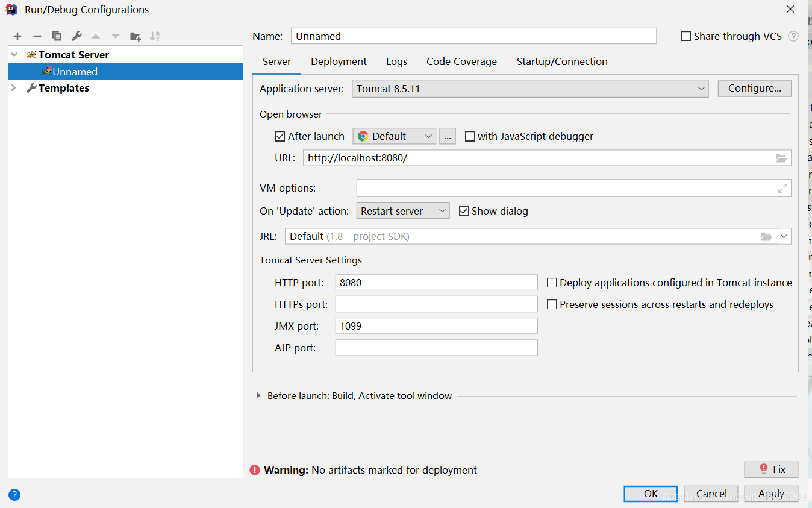Screen dimensions: 812x508
Task: Select the Tomcat Server tree item
Action: pos(73,55)
